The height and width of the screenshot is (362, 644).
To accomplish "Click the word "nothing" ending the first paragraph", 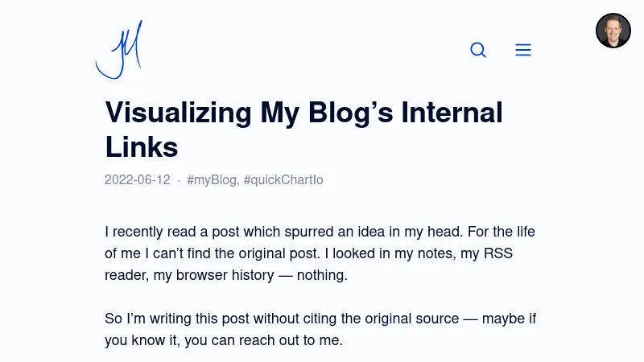I will [320, 275].
